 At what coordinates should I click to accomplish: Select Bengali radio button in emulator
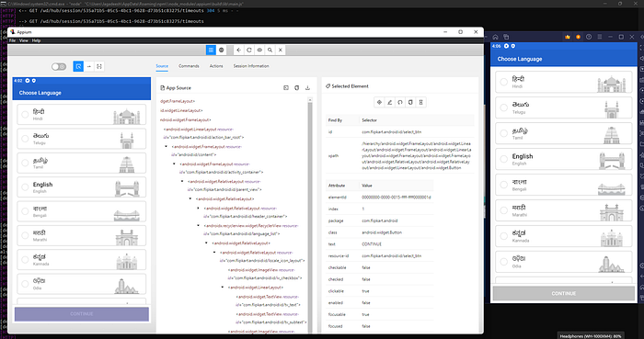point(503,185)
